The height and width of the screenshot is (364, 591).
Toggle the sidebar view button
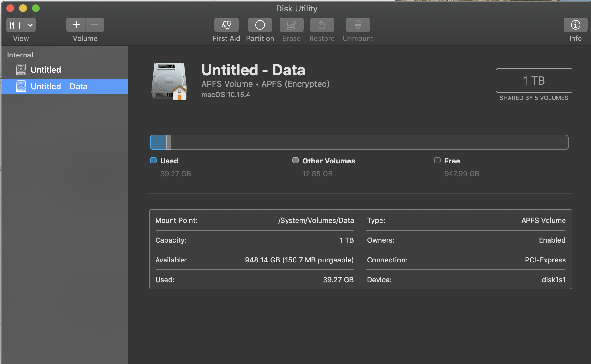click(x=15, y=25)
